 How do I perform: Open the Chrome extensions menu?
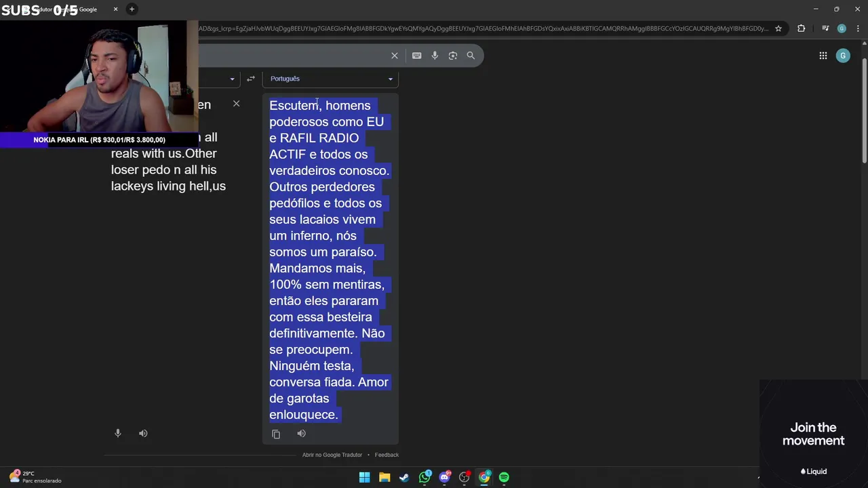pyautogui.click(x=802, y=28)
